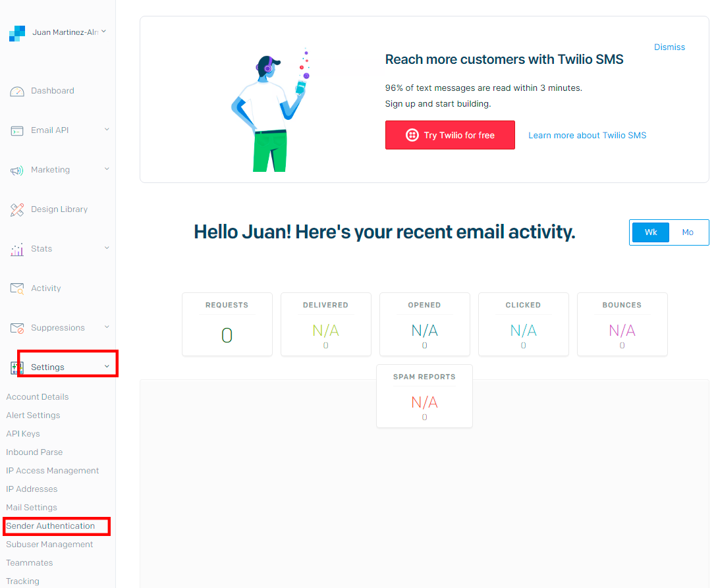716x588 pixels.
Task: Open Sender Authentication settings
Action: click(x=51, y=526)
